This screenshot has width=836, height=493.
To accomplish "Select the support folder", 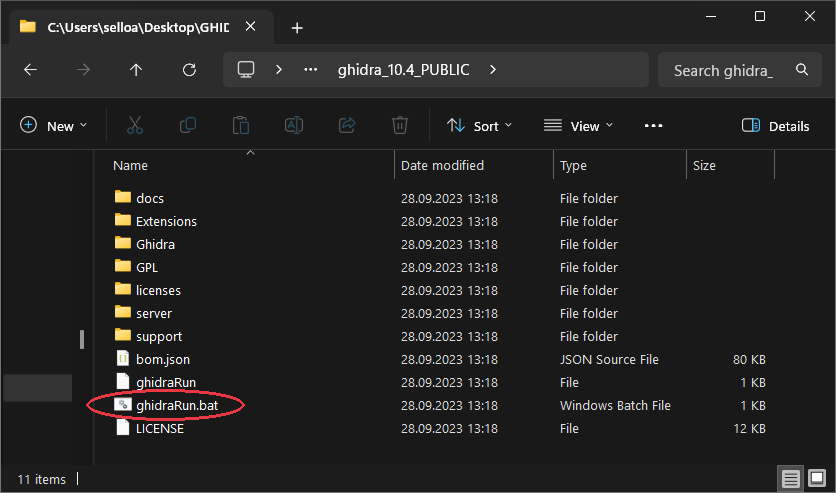I will coord(159,337).
